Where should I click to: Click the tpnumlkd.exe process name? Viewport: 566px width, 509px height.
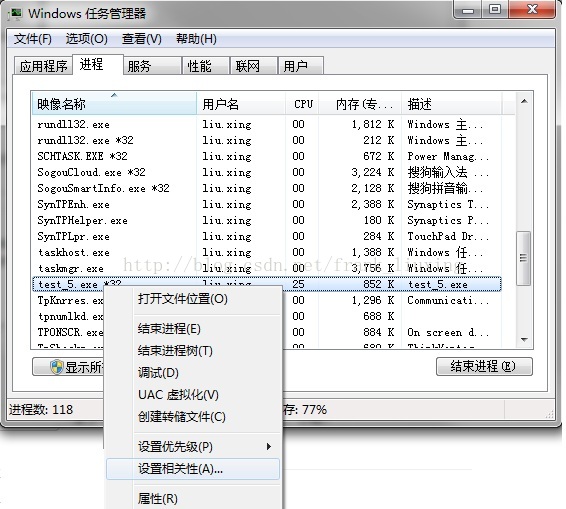pos(70,316)
